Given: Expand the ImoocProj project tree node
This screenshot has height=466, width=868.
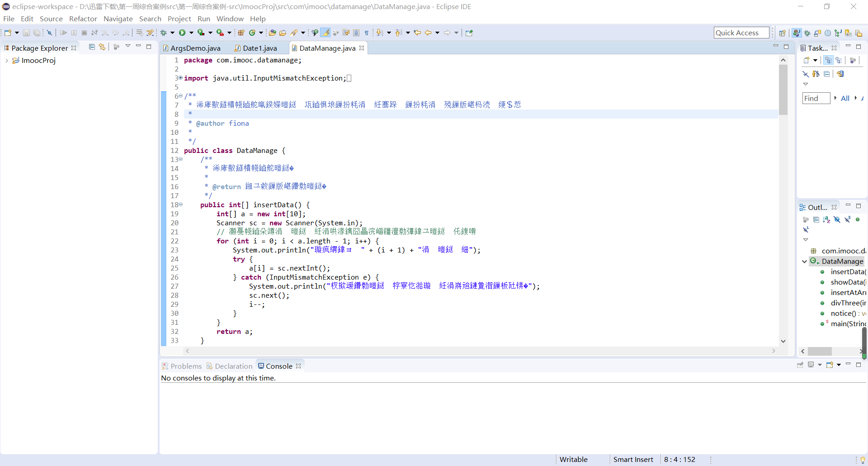Looking at the screenshot, I should point(6,61).
